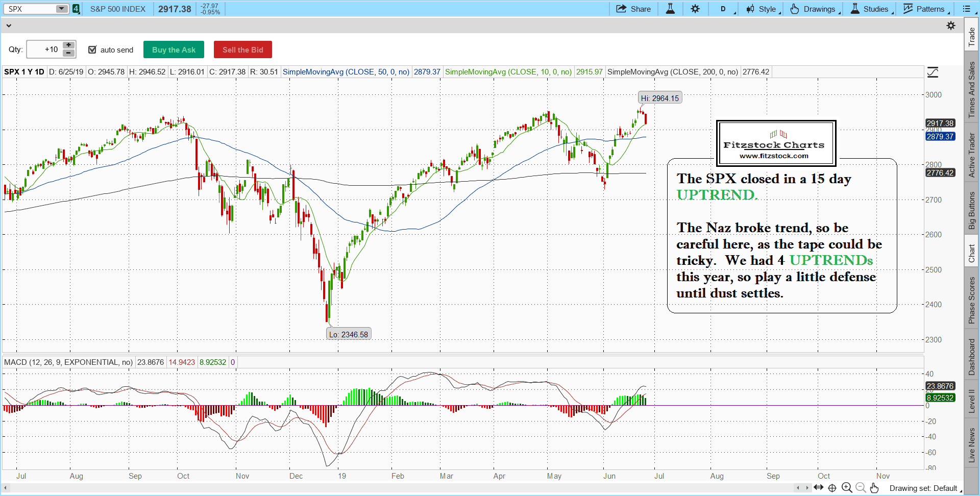Open the SPX symbol dropdown arrow
The height and width of the screenshot is (496, 980).
(x=61, y=9)
